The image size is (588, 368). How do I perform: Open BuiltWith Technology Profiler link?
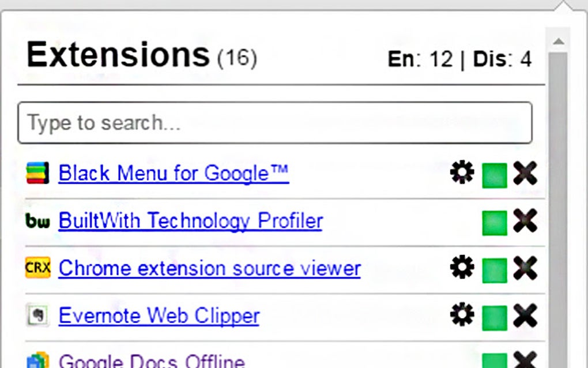click(190, 220)
